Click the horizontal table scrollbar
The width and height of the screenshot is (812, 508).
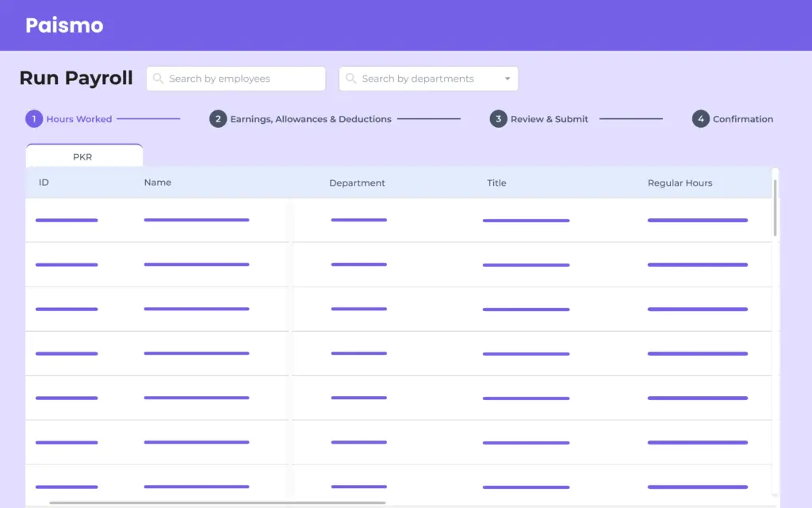(217, 502)
